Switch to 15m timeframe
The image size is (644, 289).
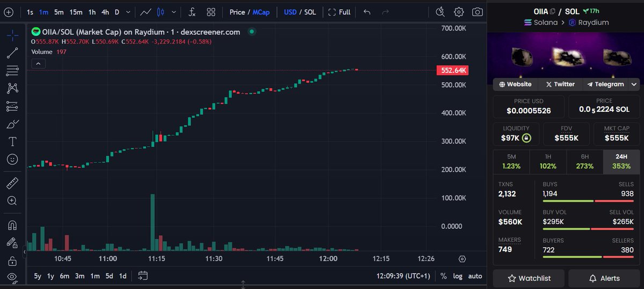click(x=76, y=12)
